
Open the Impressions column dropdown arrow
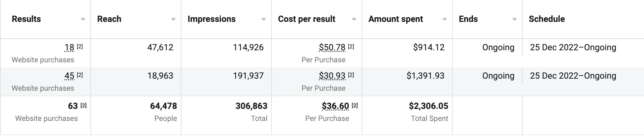(263, 19)
